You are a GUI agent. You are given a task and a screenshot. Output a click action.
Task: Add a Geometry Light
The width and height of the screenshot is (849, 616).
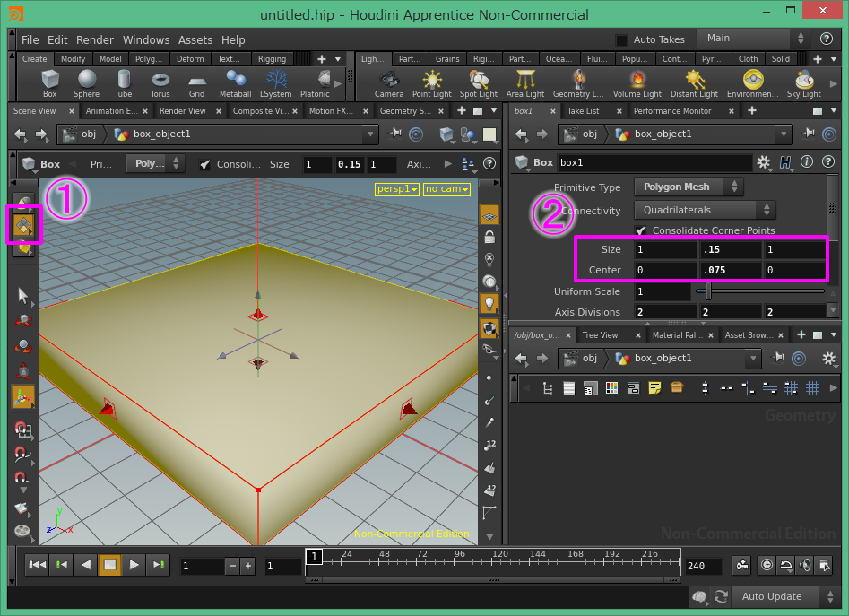pyautogui.click(x=578, y=84)
